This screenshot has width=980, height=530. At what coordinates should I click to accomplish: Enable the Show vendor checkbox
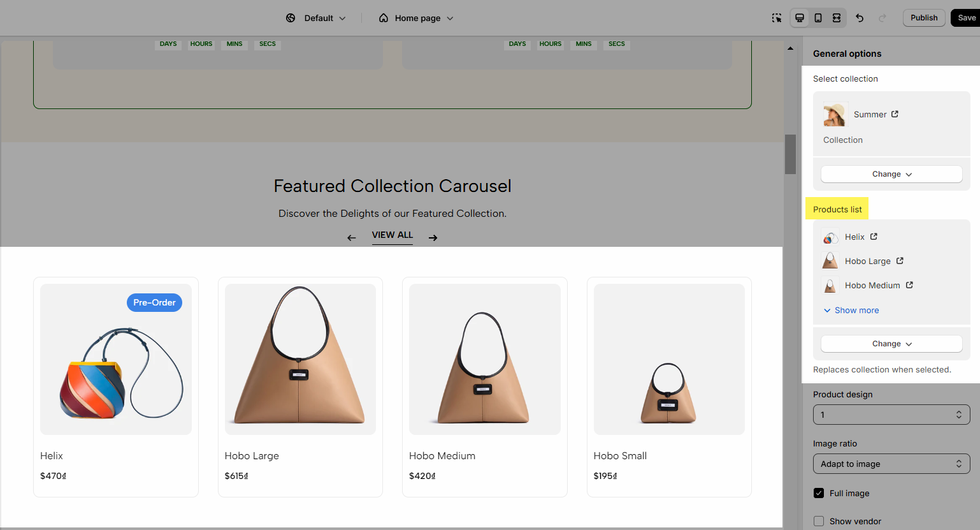(819, 521)
